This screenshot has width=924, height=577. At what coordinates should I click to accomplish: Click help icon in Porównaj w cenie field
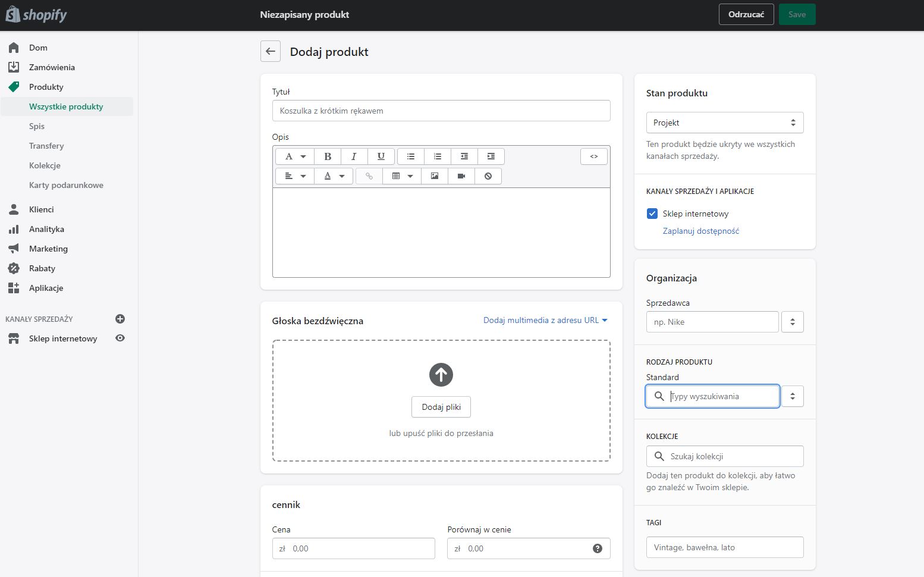pyautogui.click(x=598, y=548)
